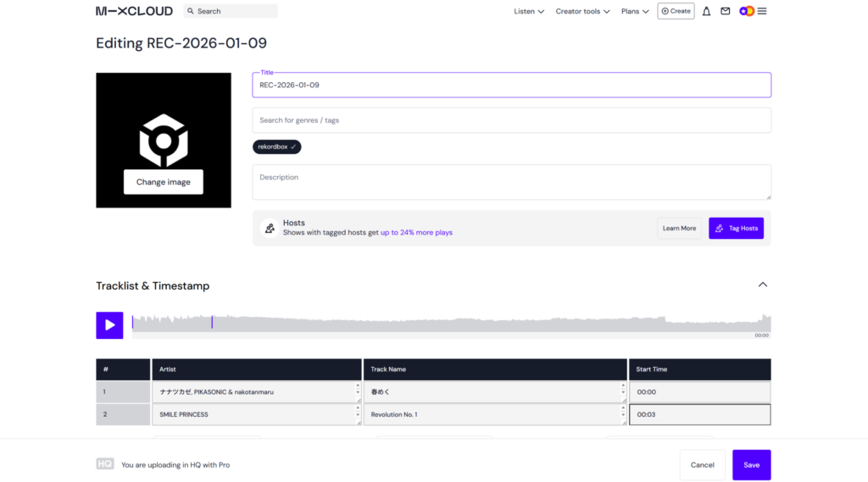This screenshot has height=482, width=868.
Task: Click Change image on cover art
Action: pyautogui.click(x=164, y=182)
